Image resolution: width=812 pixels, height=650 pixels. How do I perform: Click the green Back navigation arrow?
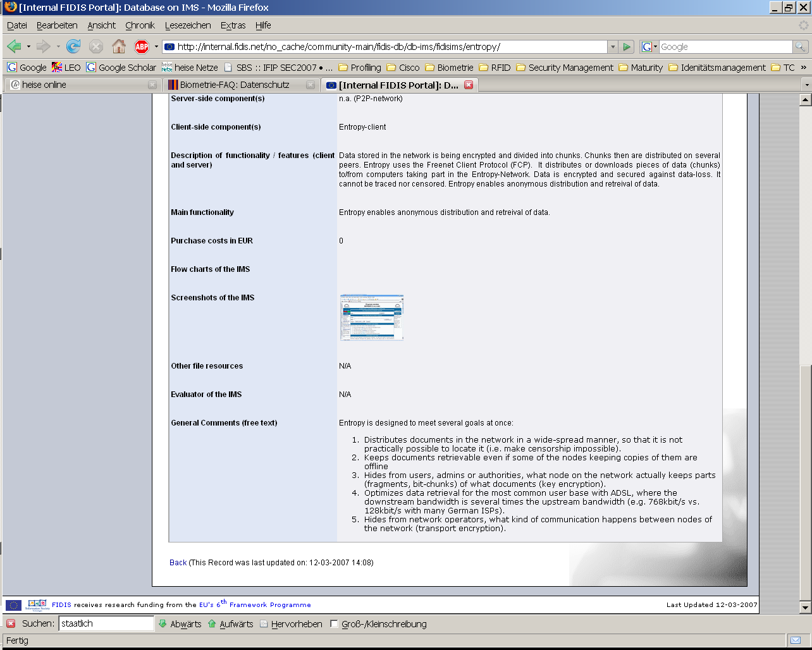coord(14,46)
